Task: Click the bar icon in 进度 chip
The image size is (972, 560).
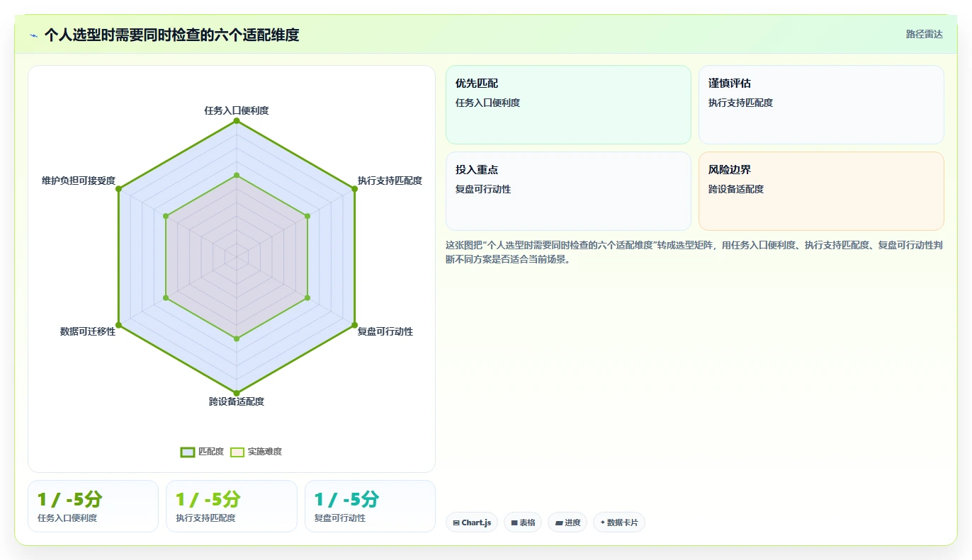Action: point(559,522)
